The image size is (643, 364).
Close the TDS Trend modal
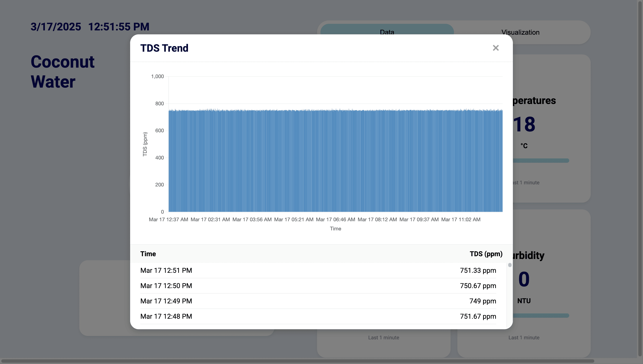(x=495, y=48)
